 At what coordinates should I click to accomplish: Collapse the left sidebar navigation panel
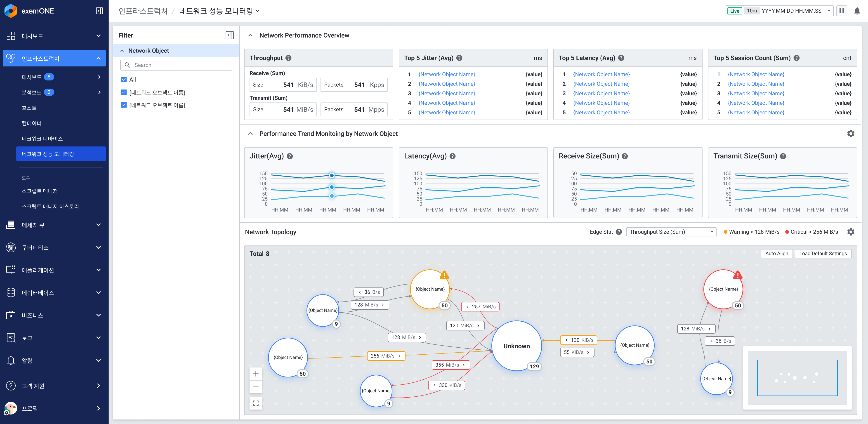[99, 11]
